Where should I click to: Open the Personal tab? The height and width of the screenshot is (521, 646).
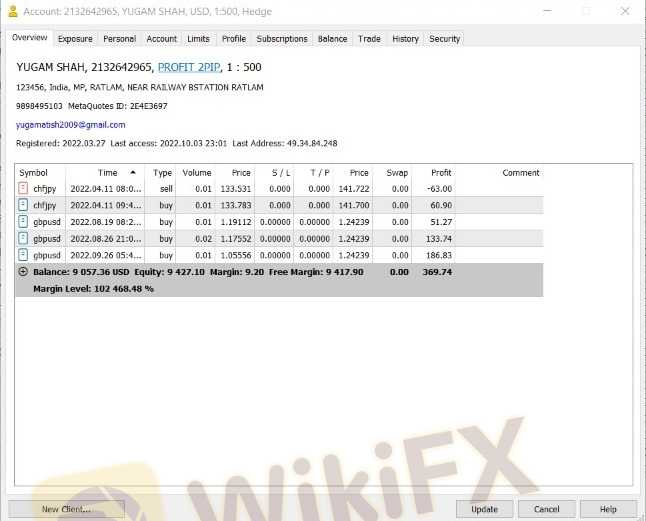point(119,39)
